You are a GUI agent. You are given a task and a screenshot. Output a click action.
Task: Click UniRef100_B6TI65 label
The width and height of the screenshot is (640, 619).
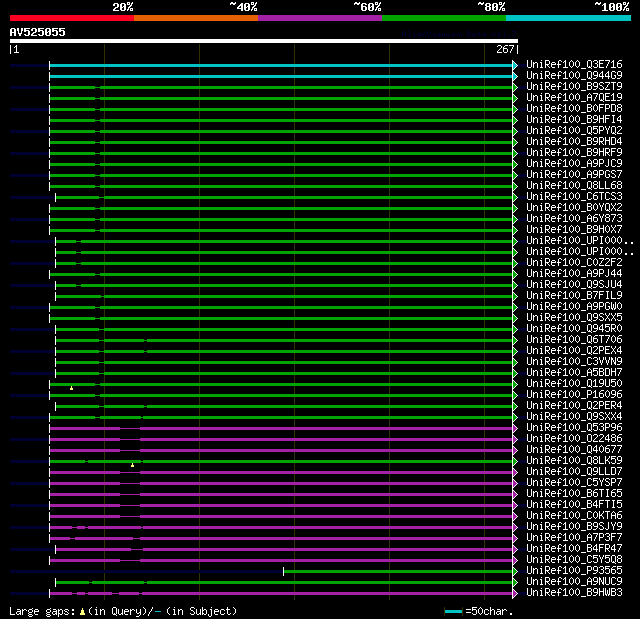pos(574,494)
